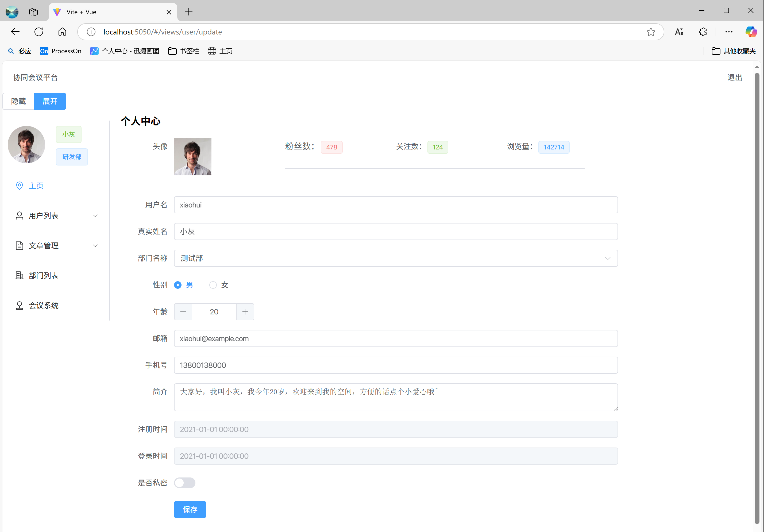The image size is (764, 532).
Task: Click the 142714 views count tag
Action: (x=554, y=147)
